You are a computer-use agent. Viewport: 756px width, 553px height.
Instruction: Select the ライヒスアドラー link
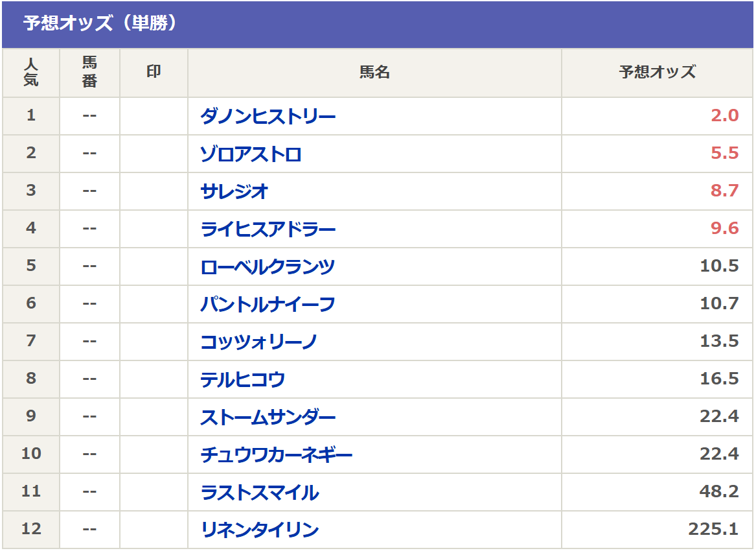pyautogui.click(x=268, y=229)
